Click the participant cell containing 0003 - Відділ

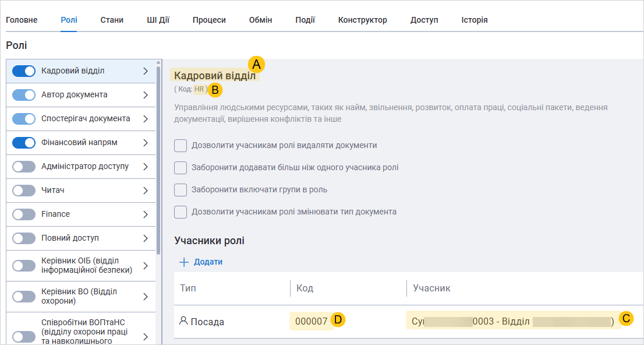(513, 321)
